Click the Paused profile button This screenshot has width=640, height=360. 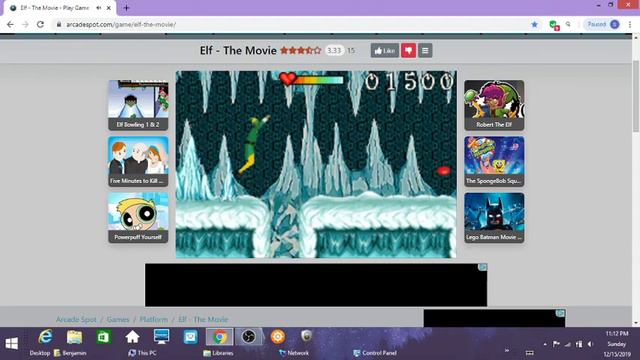(603, 24)
